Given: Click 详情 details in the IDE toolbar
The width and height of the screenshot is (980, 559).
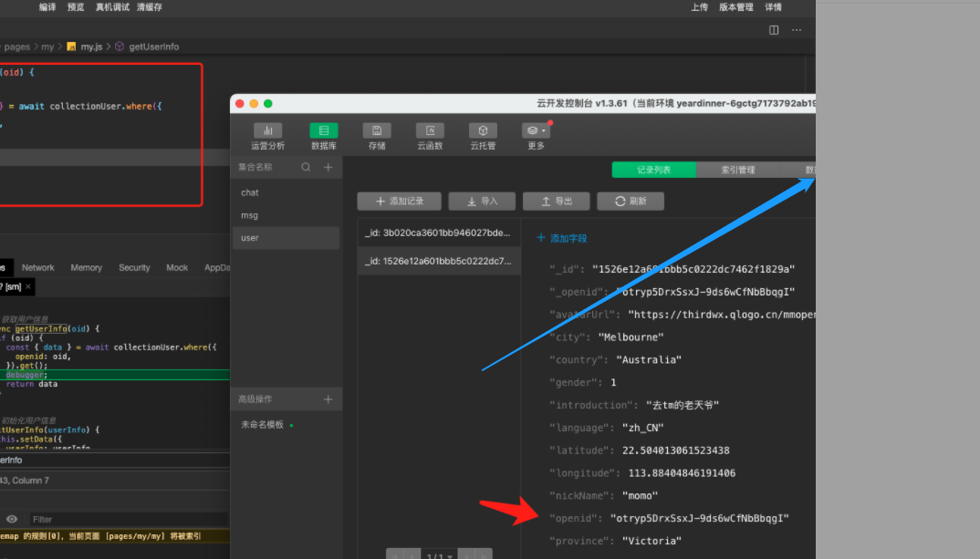Looking at the screenshot, I should click(x=773, y=7).
